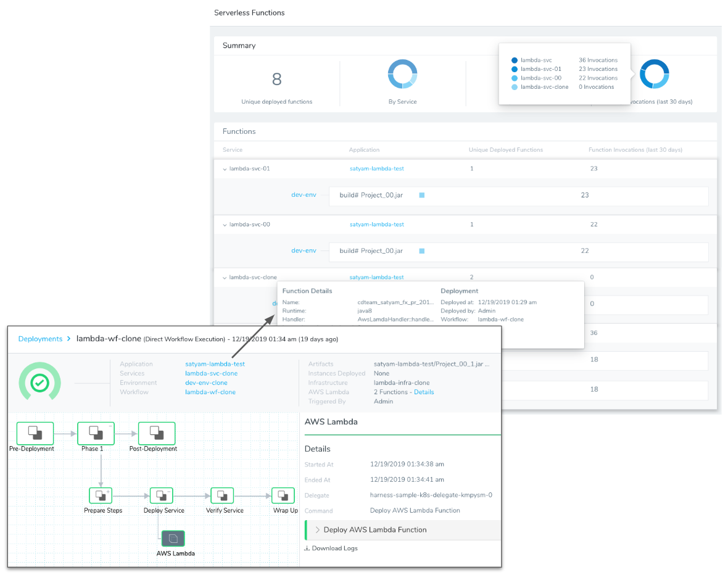Click the lambda-wf-clone workflow value in Function Details popup

(x=500, y=319)
